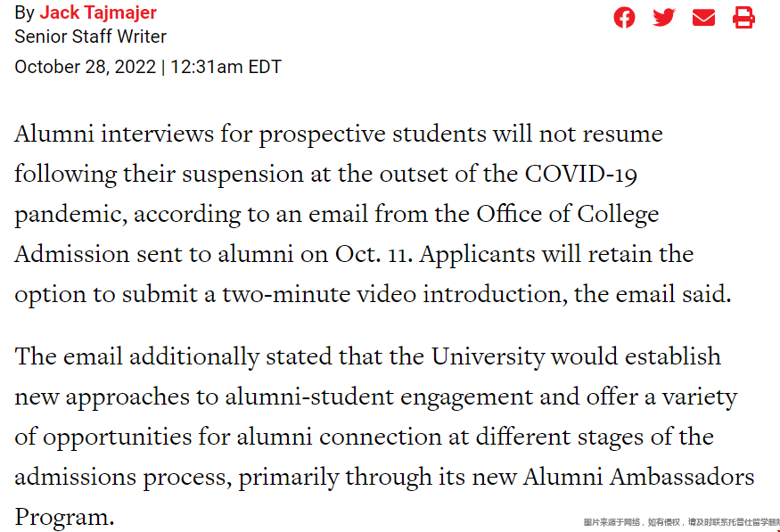
Task: Click the word 'University' in the second paragraph
Action: click(x=488, y=357)
